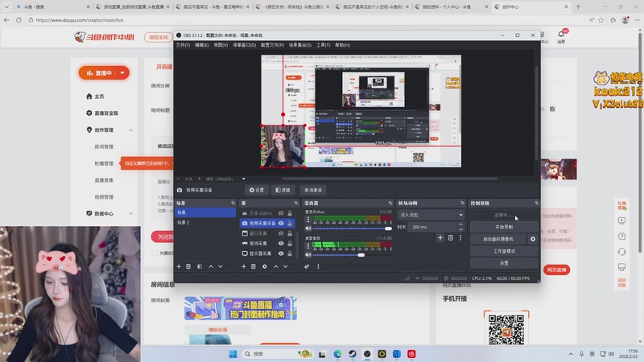Remove scene transition with trash icon
This screenshot has height=362, width=644.
451,237
